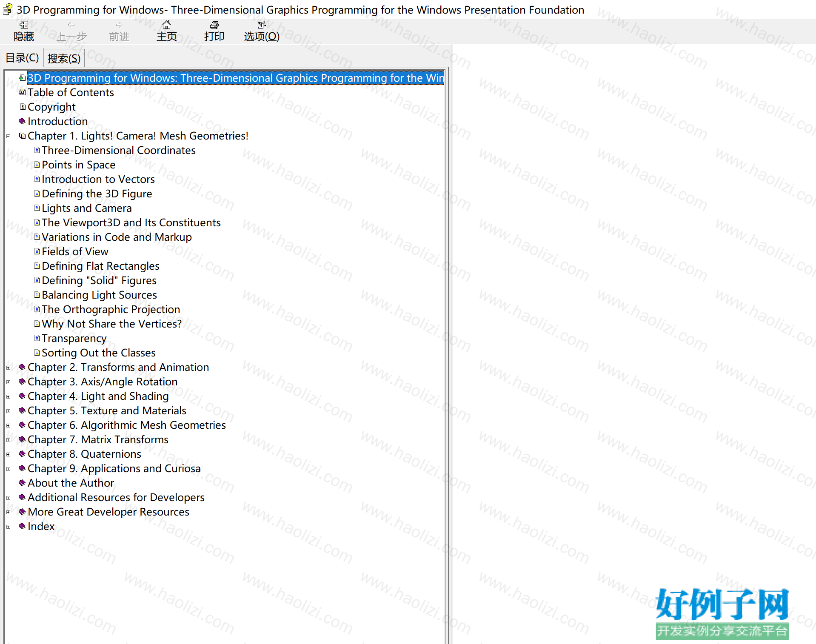Open the Table of Contents topic
Viewport: 816px width, 644px height.
[x=71, y=92]
